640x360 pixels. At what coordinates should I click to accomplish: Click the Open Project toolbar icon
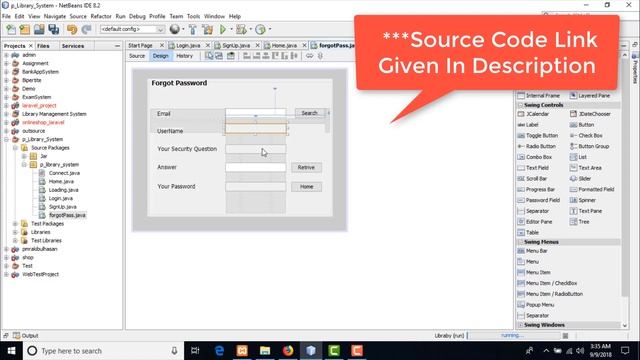39,29
